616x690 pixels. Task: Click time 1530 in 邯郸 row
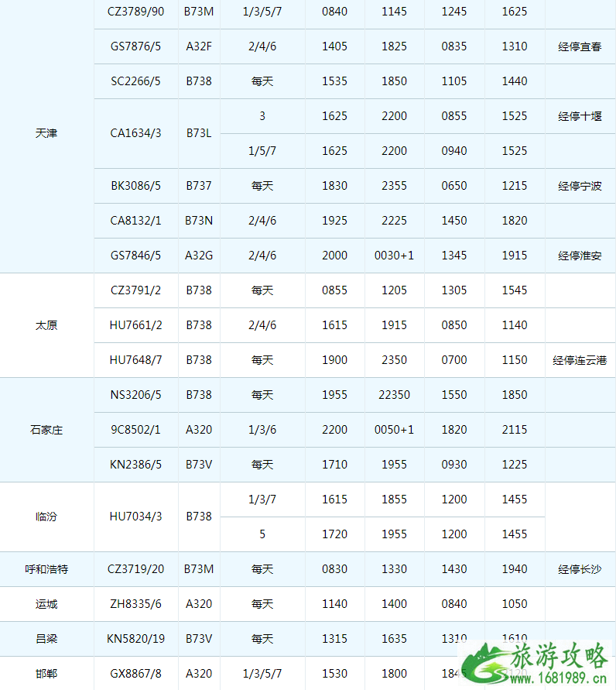(x=334, y=673)
